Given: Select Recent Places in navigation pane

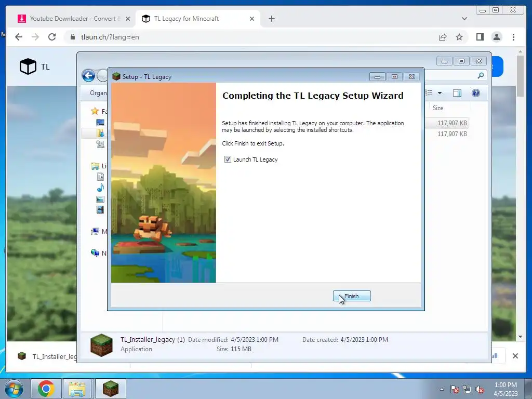Looking at the screenshot, I should coord(100,144).
